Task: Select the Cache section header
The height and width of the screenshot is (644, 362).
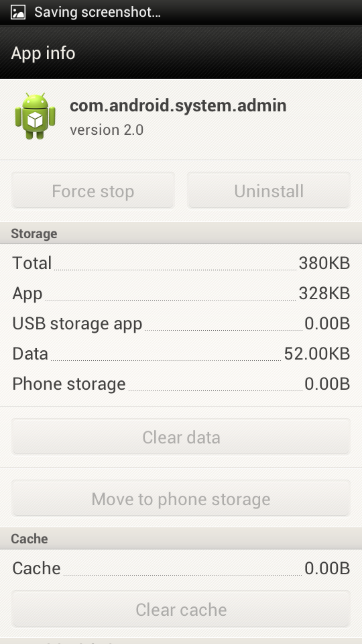Action: (181, 539)
